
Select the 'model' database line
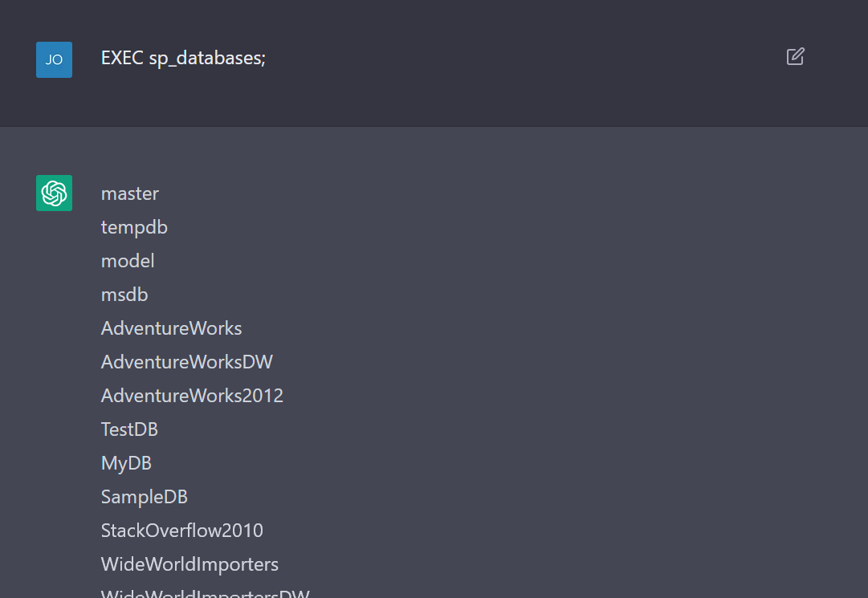pyautogui.click(x=128, y=261)
